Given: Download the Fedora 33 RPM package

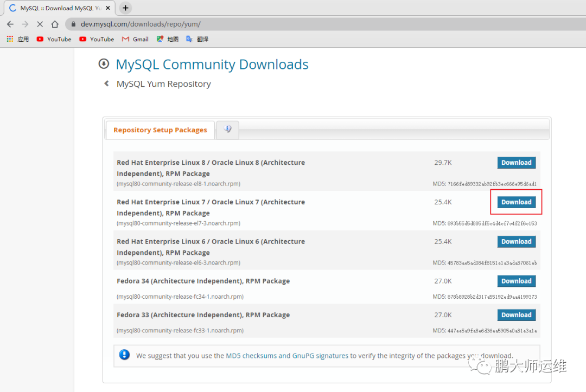Looking at the screenshot, I should click(x=516, y=315).
